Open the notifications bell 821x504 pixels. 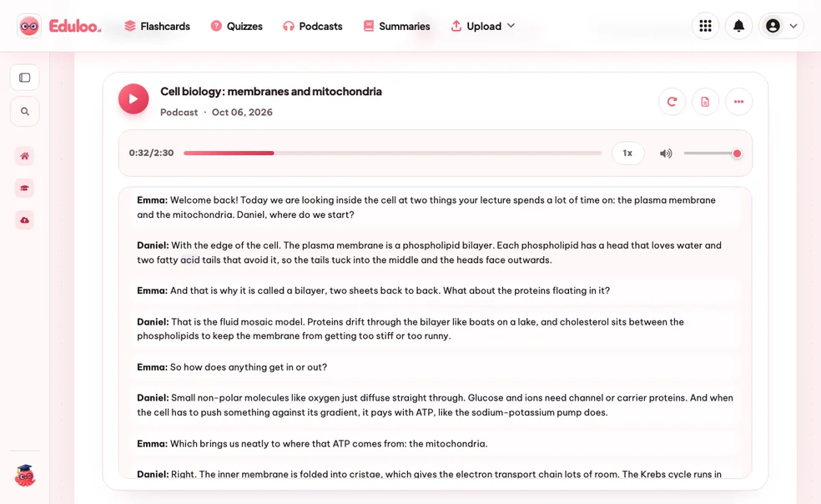coord(738,26)
